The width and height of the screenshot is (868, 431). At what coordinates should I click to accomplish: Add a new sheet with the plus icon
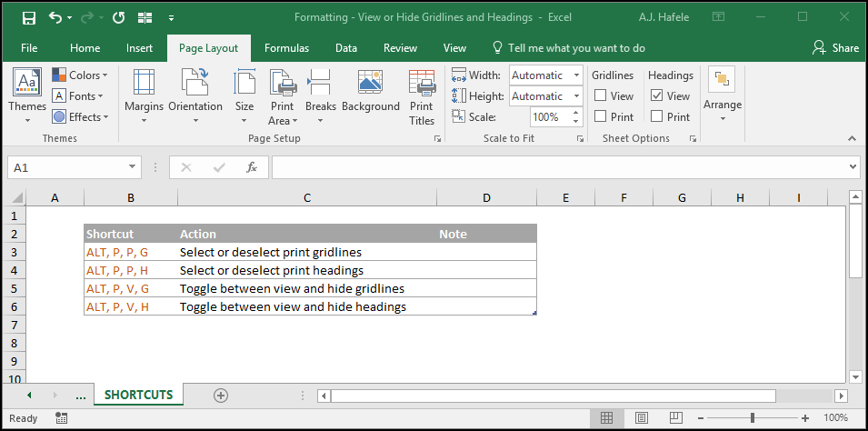tap(221, 395)
